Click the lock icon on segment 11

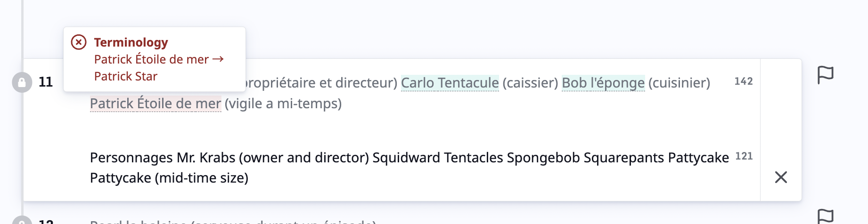[x=22, y=82]
